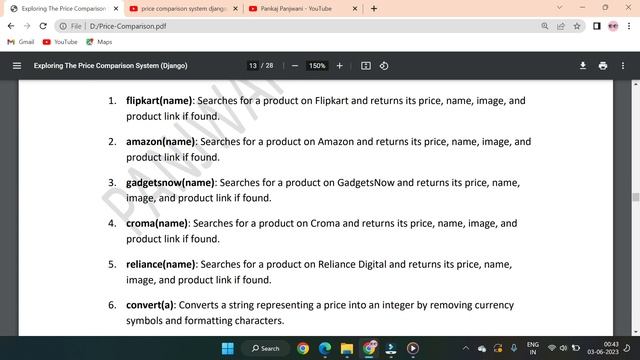Reload the current page

pos(43,26)
